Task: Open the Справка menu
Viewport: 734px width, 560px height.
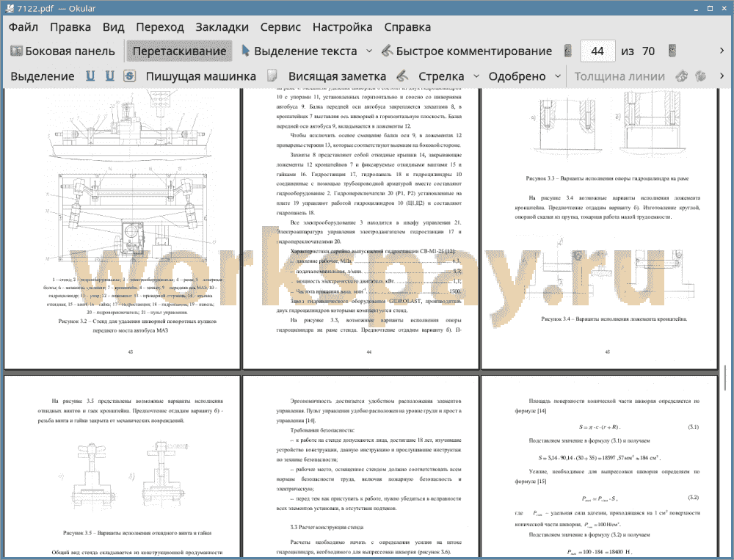Action: click(x=407, y=27)
